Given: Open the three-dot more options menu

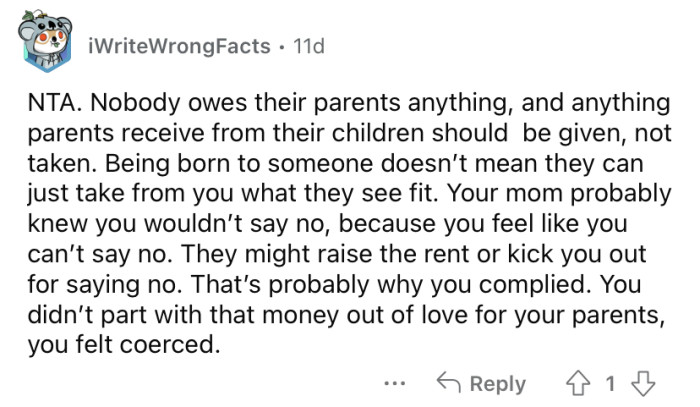Looking at the screenshot, I should (x=395, y=383).
